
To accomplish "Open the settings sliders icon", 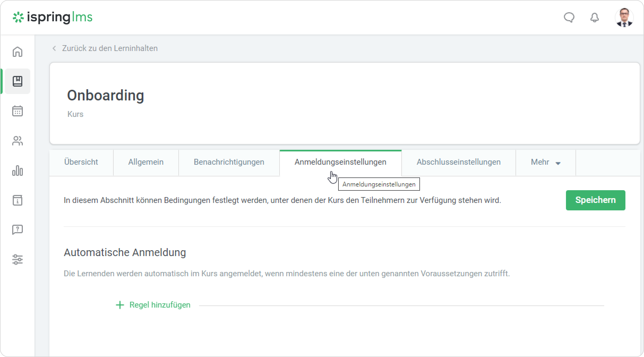I will 18,259.
